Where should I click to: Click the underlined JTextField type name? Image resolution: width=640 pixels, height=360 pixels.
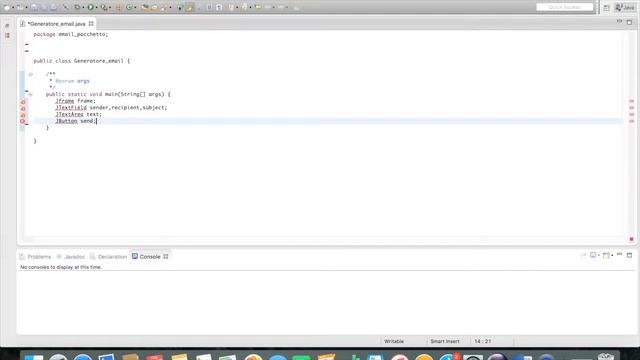point(71,108)
